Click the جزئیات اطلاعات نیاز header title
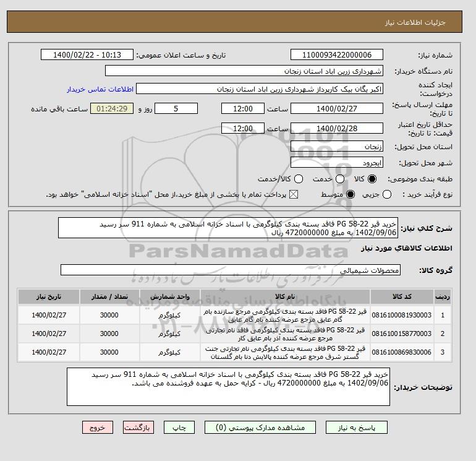 coord(415,22)
